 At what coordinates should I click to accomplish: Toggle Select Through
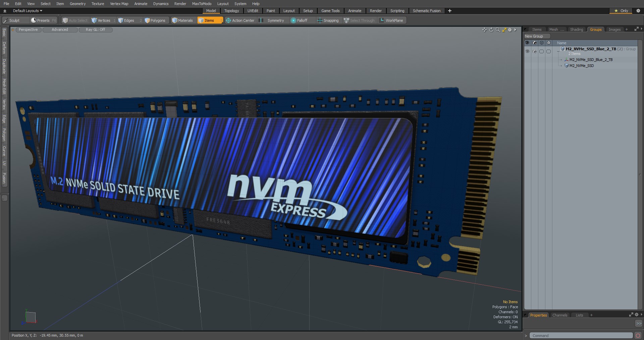tap(359, 20)
